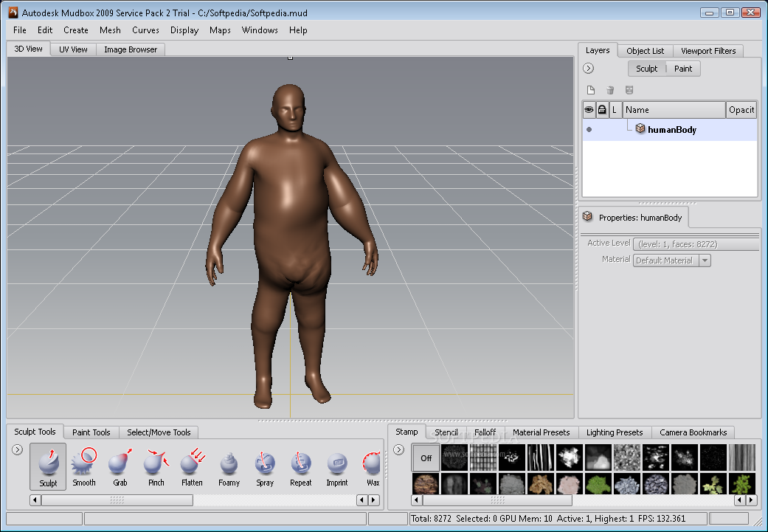768x532 pixels.
Task: Select the Spray tool
Action: [265, 466]
